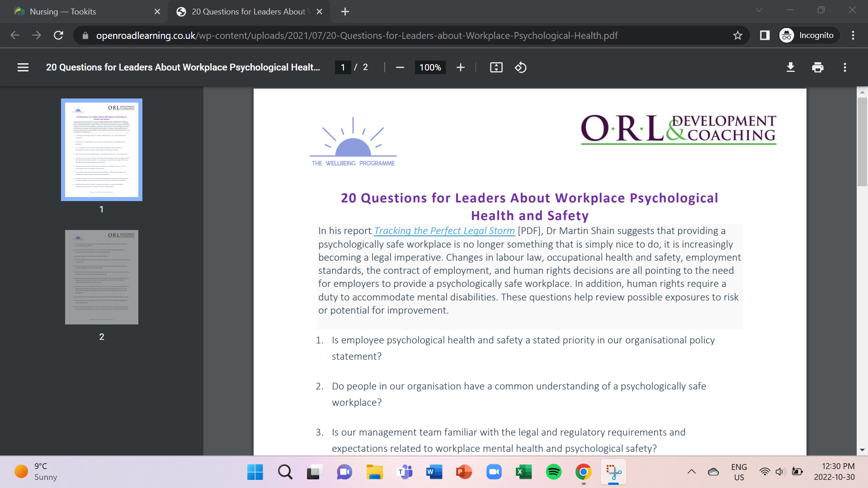The image size is (868, 488).
Task: Click the Fit to page icon
Action: pyautogui.click(x=496, y=67)
